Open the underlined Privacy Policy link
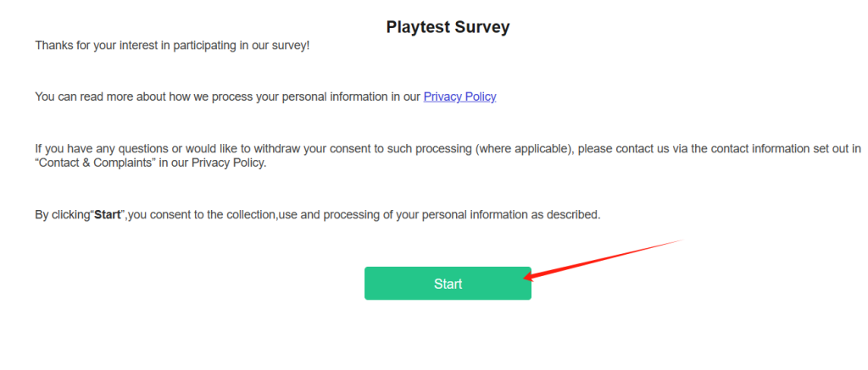Screen dimensions: 868x370 coord(459,97)
